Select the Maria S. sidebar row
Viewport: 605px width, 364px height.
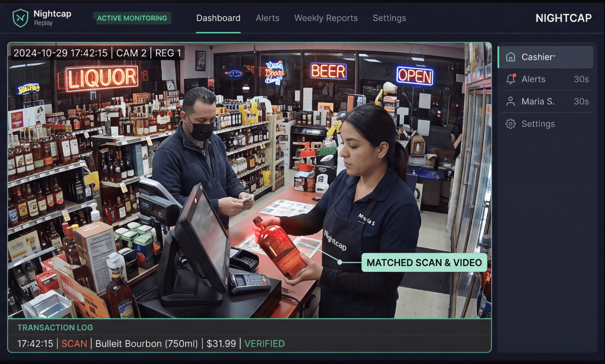point(547,102)
